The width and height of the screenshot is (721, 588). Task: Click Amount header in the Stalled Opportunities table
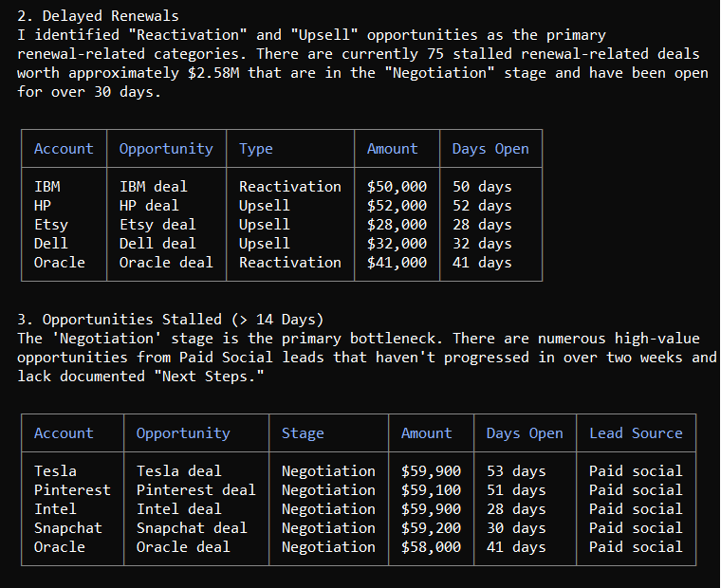tap(426, 433)
